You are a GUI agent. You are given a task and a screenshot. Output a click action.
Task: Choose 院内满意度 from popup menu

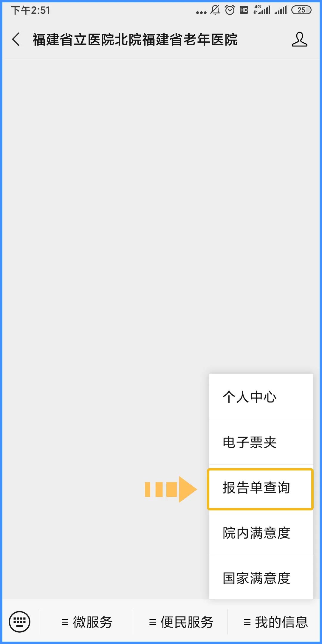[261, 533]
